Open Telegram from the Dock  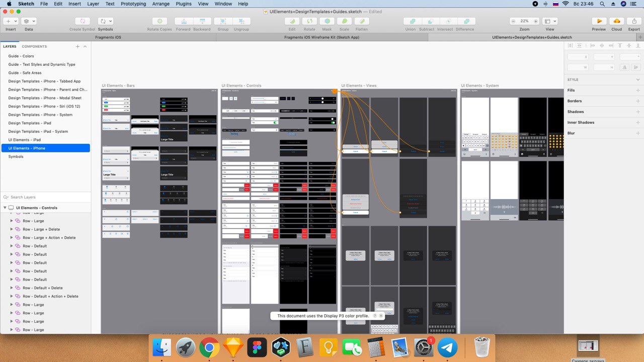point(448,347)
